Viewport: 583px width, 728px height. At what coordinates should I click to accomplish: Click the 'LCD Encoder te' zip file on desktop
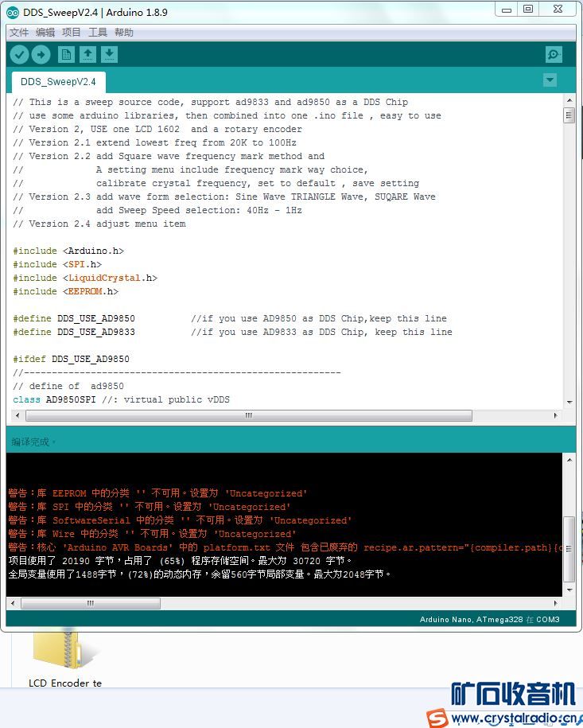(x=65, y=657)
